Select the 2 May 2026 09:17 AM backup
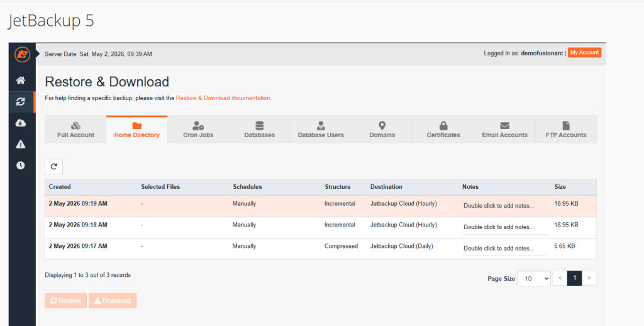The image size is (644, 326). pyautogui.click(x=320, y=249)
